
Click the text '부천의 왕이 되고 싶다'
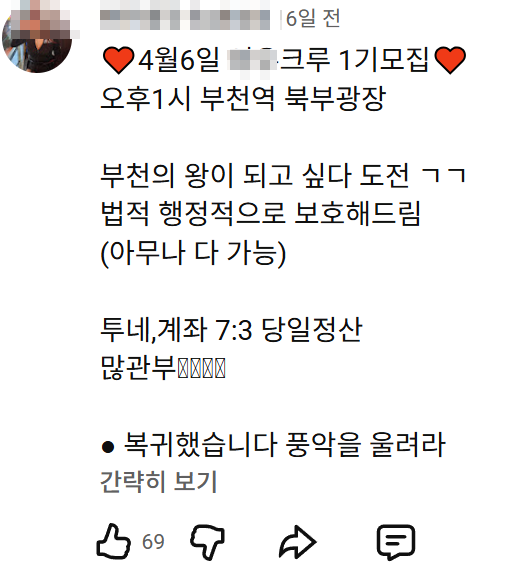click(226, 175)
